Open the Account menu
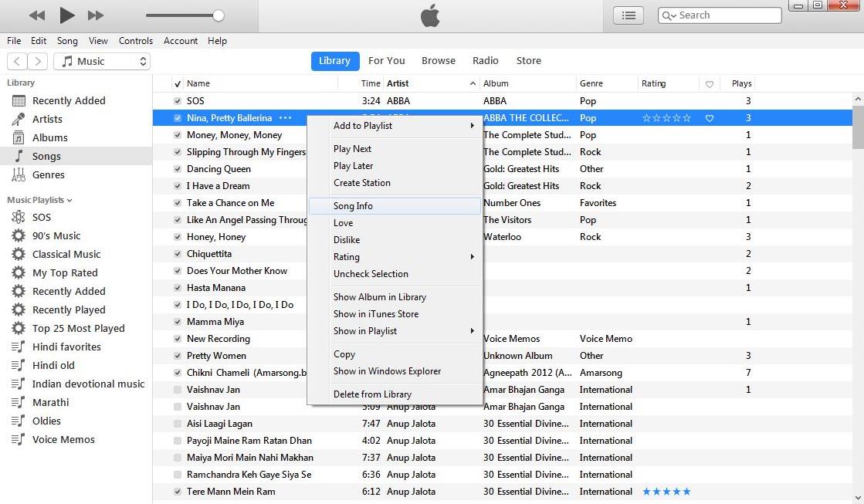The width and height of the screenshot is (864, 504). [x=180, y=41]
